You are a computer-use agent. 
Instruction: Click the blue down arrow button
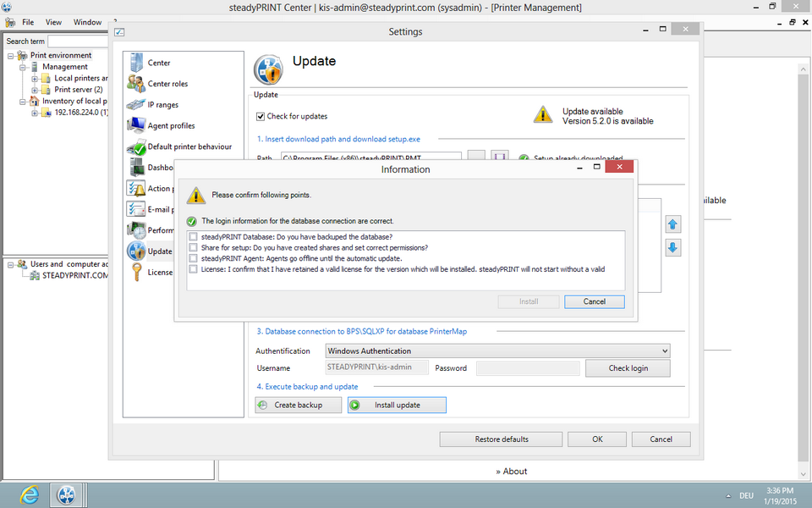672,248
